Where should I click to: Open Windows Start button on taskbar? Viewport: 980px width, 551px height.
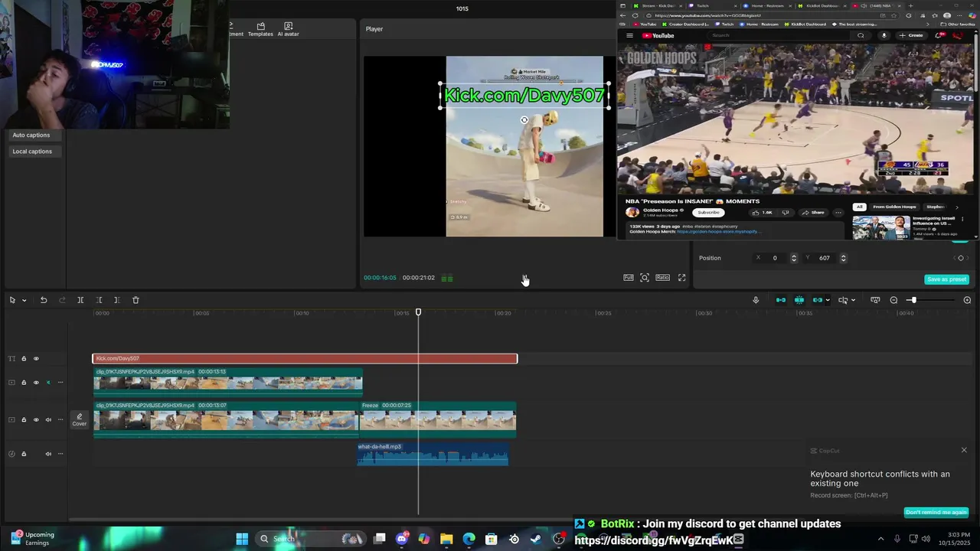(242, 539)
